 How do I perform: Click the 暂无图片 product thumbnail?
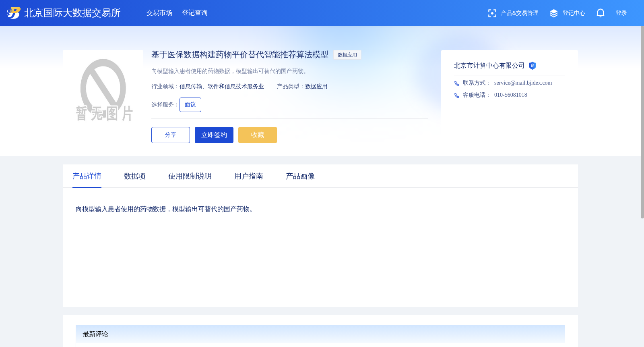[103, 90]
